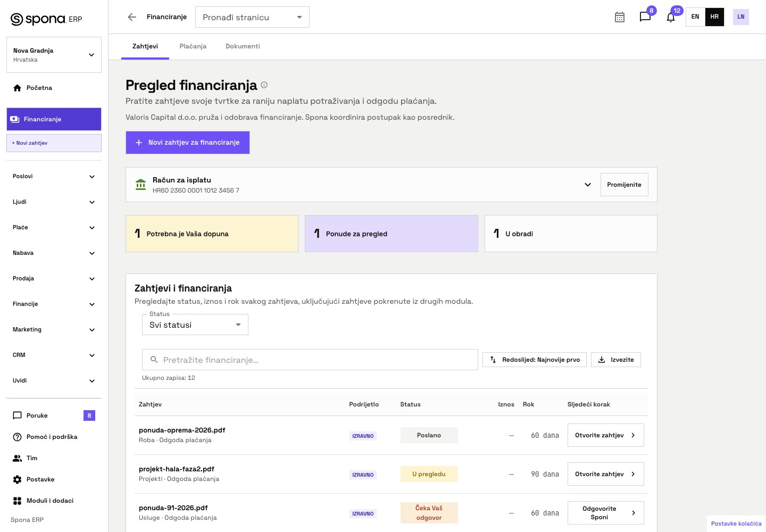This screenshot has width=766, height=532.
Task: Click the Financiranje money icon in sidebar
Action: tap(15, 119)
